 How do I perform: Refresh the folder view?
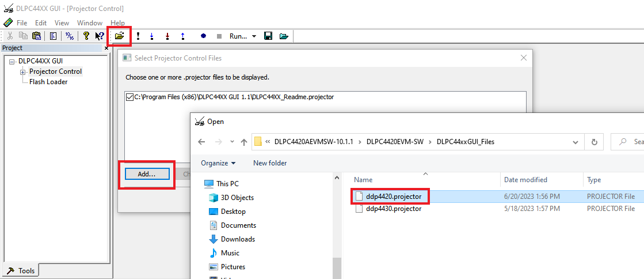coord(594,142)
